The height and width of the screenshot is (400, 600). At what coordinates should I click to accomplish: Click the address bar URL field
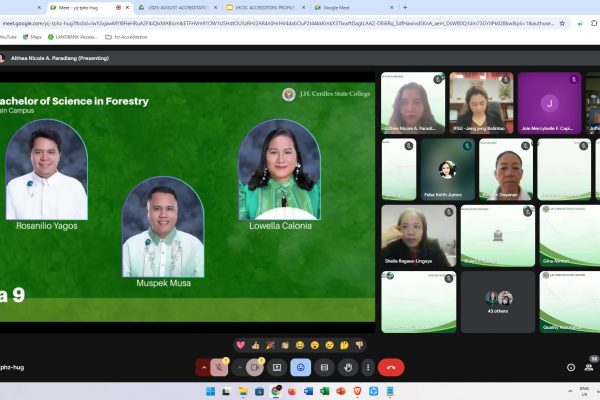pyautogui.click(x=278, y=23)
